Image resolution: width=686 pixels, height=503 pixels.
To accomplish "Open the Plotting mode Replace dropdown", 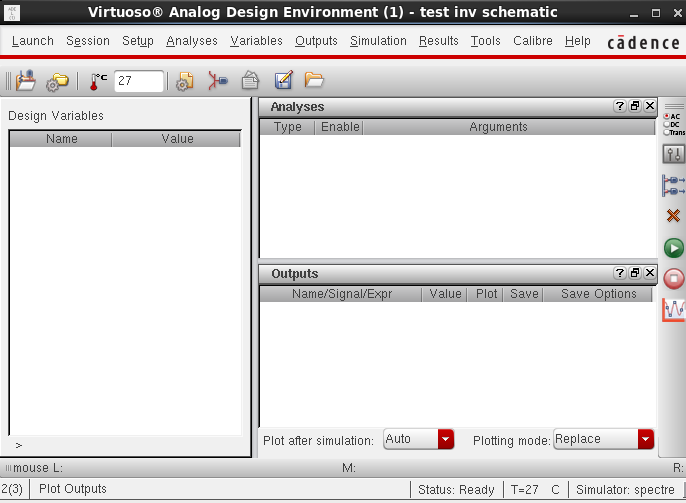I will tap(604, 439).
